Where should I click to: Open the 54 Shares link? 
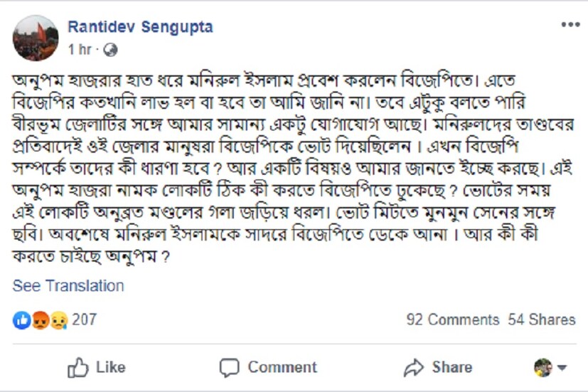[x=542, y=320]
